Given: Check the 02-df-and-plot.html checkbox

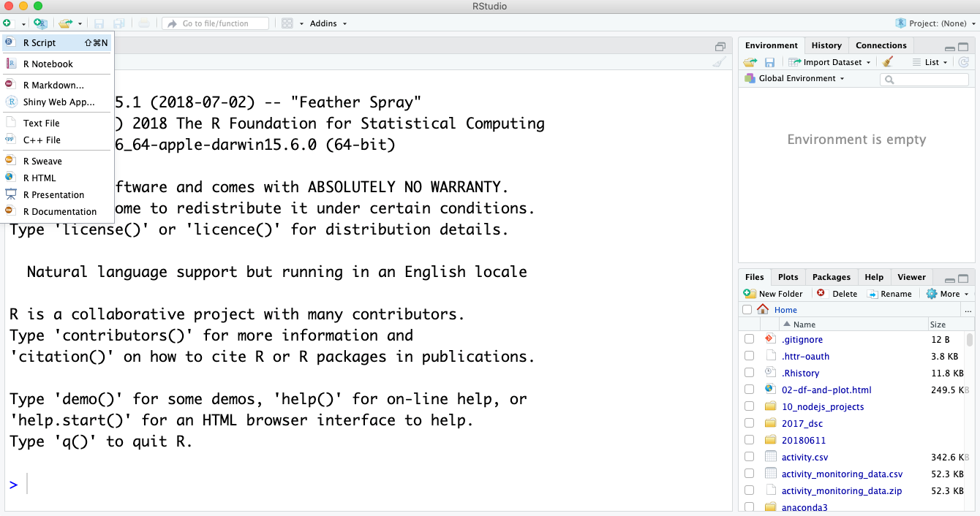Looking at the screenshot, I should (749, 390).
